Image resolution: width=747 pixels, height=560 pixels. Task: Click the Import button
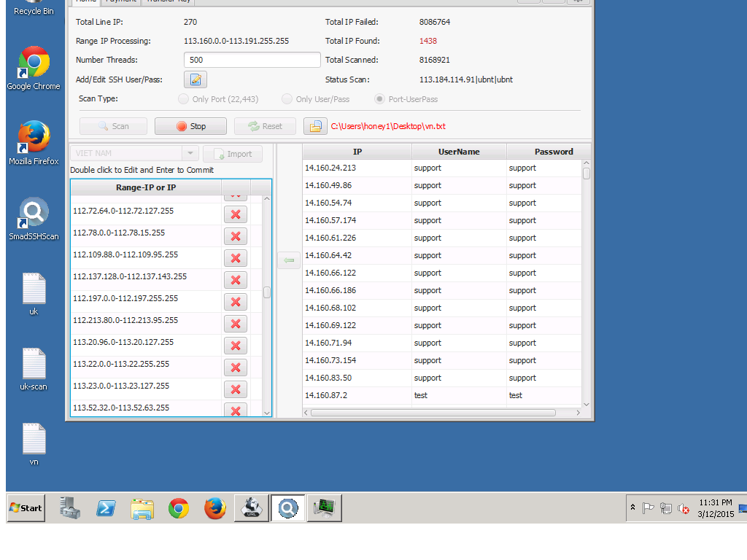click(x=233, y=154)
